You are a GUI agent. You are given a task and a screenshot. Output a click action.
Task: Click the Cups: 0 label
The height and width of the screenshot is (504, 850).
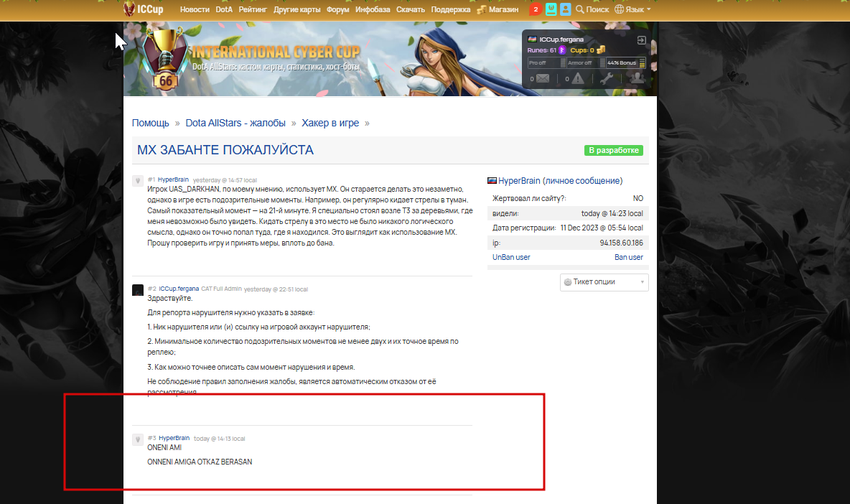(582, 50)
